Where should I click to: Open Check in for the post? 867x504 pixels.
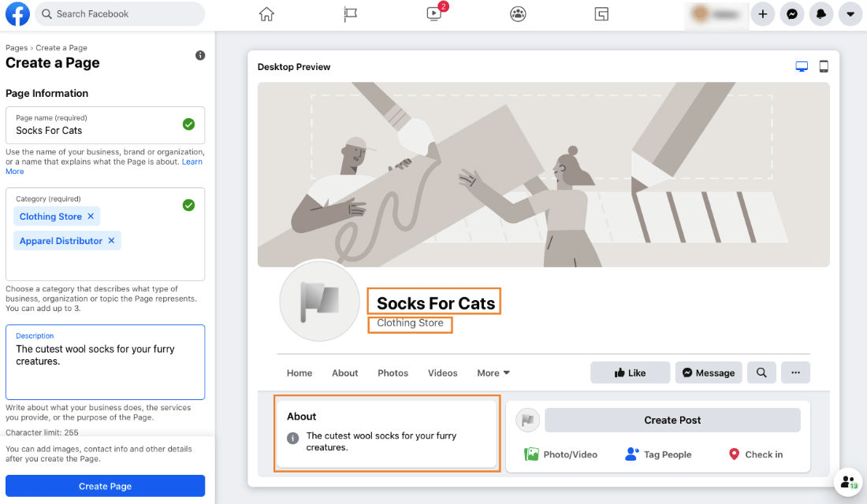tap(755, 454)
